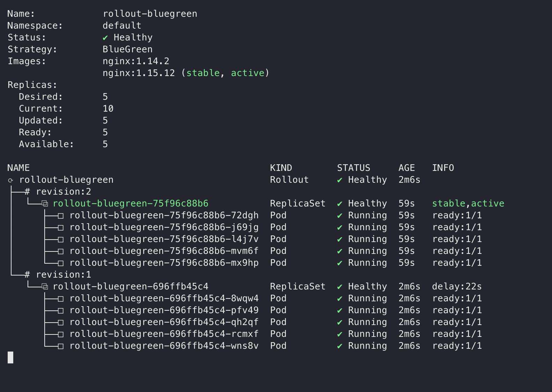Screen dimensions: 552x392
Task: Click the checkmark for ReplicaSet 696ffb45c4 status
Action: 340,287
